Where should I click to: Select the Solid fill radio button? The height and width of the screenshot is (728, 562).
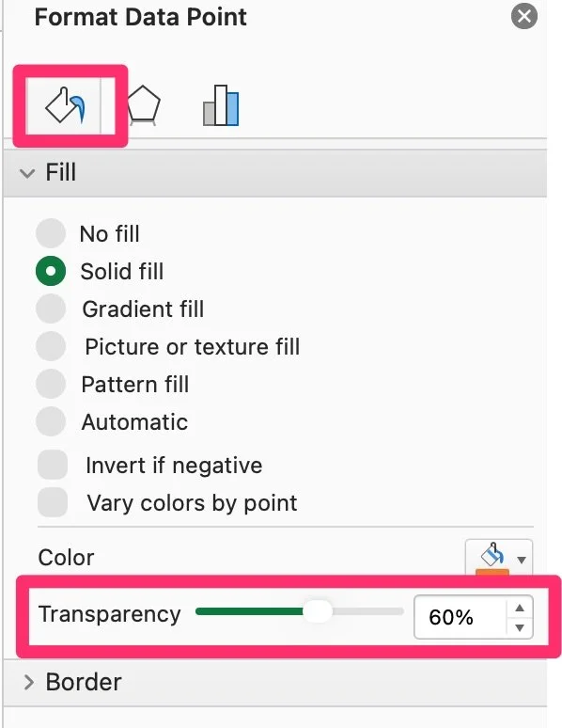tap(51, 271)
